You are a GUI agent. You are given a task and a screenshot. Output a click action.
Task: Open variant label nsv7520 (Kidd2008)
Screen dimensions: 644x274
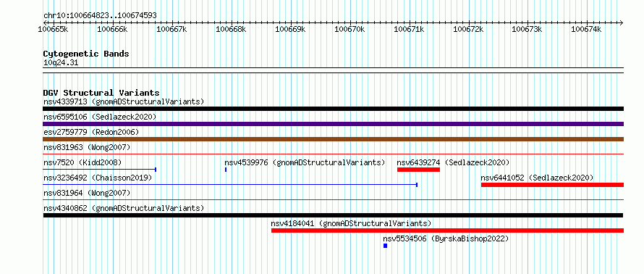click(82, 162)
